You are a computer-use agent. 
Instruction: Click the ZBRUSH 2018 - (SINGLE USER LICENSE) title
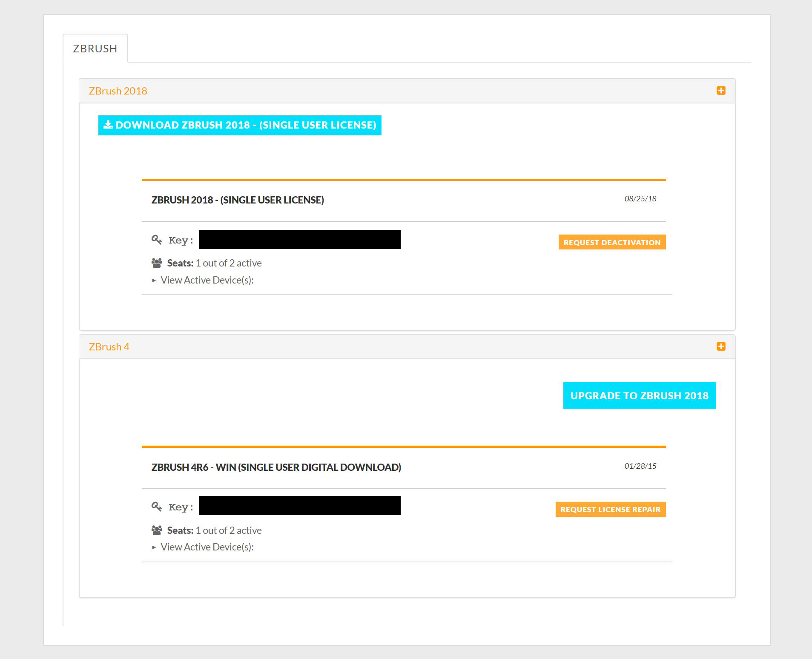(238, 200)
